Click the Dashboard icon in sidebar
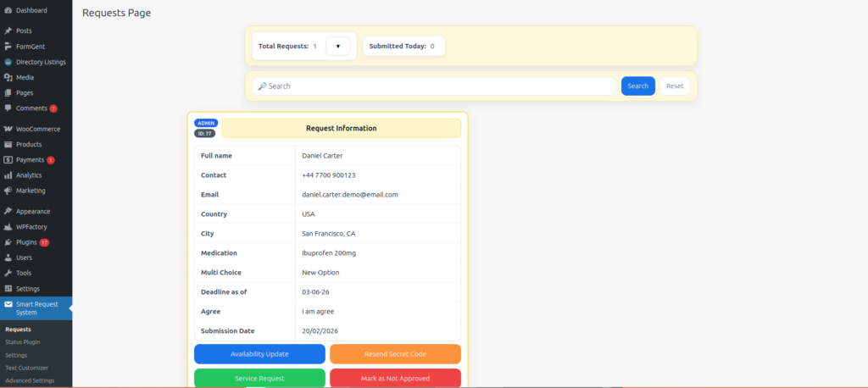Image resolution: width=868 pixels, height=388 pixels. click(x=8, y=10)
